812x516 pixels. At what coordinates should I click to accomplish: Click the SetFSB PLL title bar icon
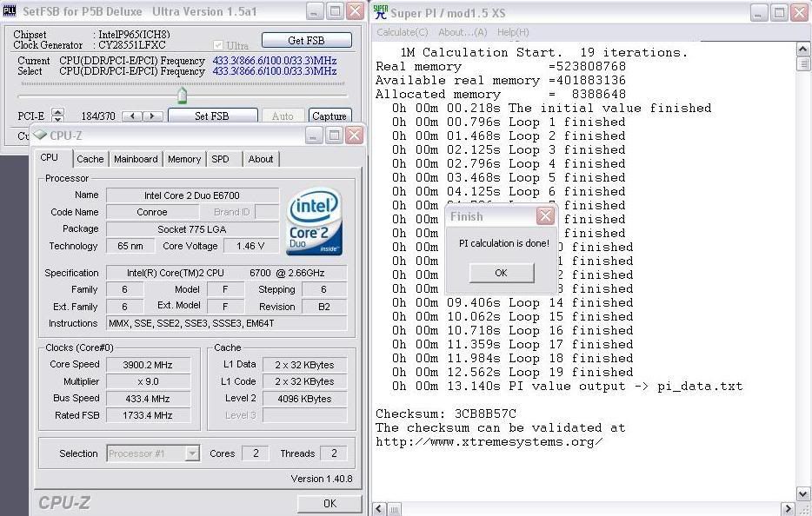coord(10,11)
